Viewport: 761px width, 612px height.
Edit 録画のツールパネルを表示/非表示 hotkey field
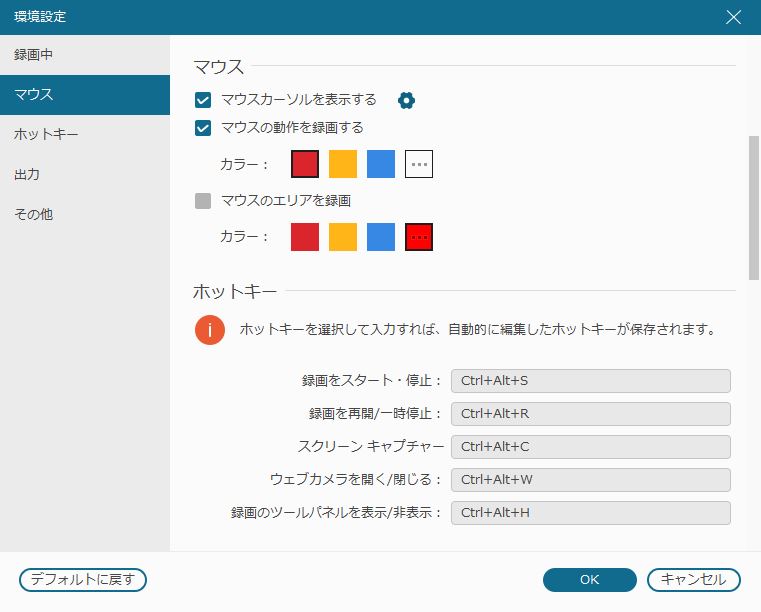point(591,513)
